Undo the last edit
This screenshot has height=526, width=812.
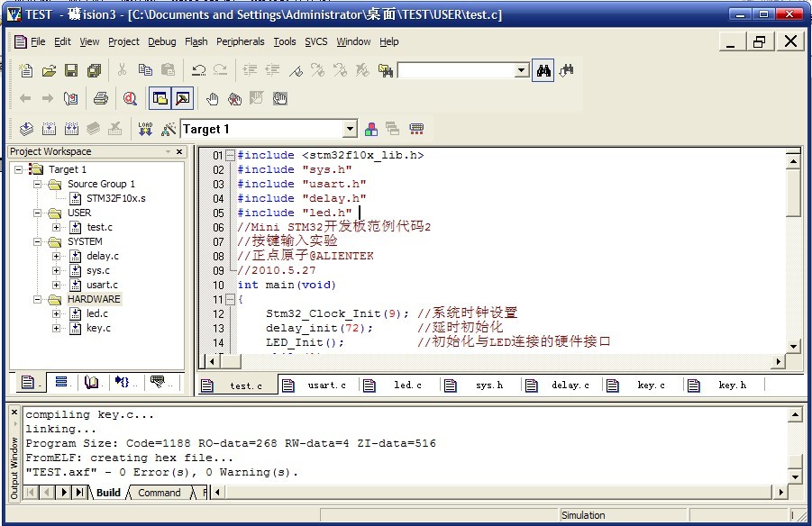click(x=198, y=70)
